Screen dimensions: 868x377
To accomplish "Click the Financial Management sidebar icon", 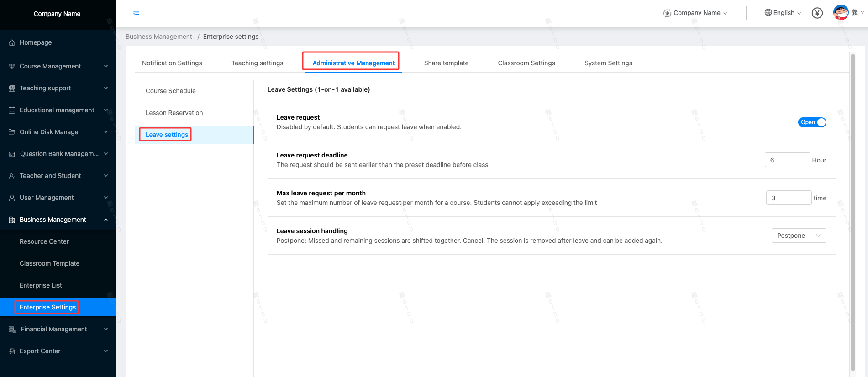I will [12, 329].
